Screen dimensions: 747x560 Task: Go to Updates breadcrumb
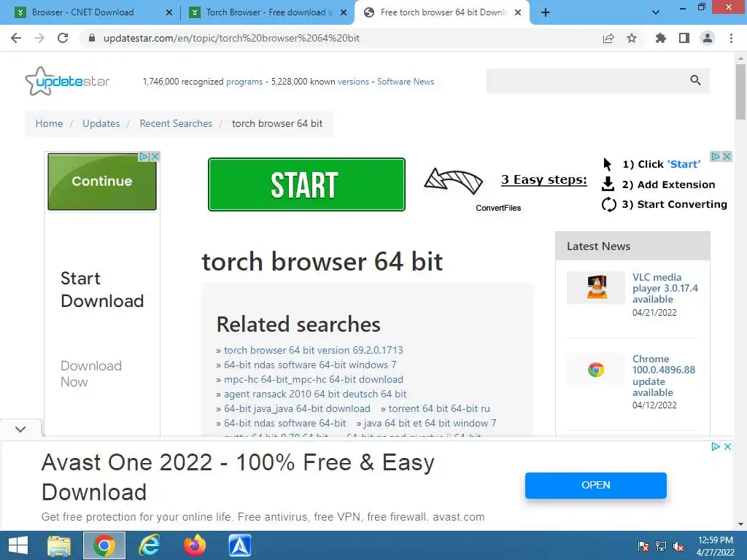[x=101, y=123]
